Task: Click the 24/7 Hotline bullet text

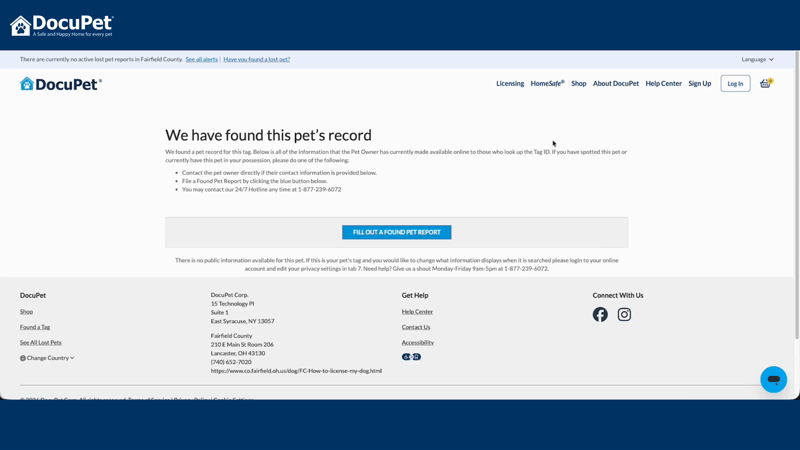Action: [261, 189]
